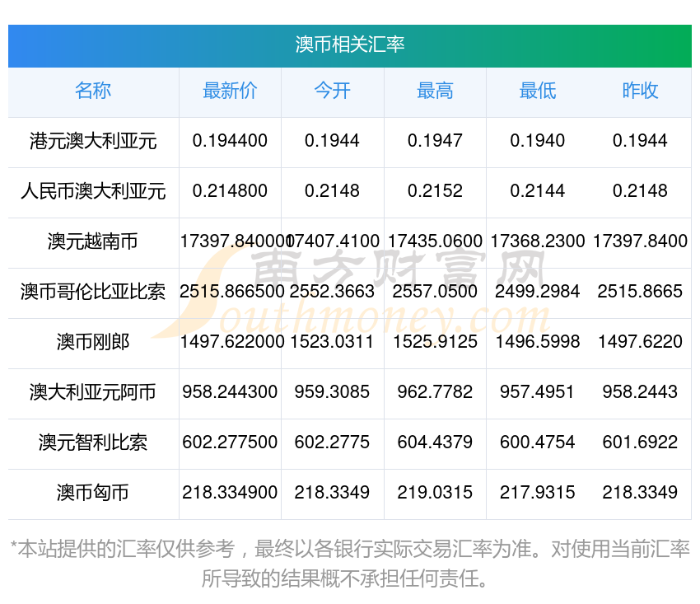Open the 澳币刚郎 currency pair
The width and height of the screenshot is (700, 604).
[x=93, y=342]
